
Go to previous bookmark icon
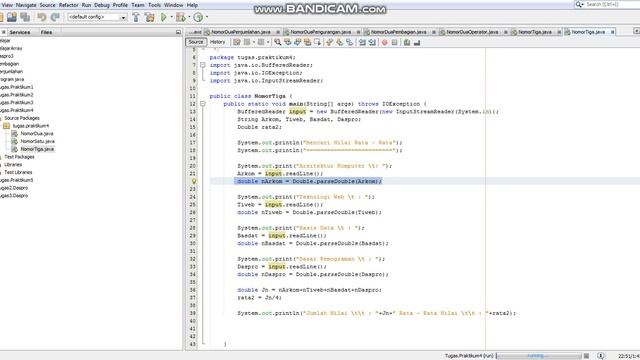(330, 42)
